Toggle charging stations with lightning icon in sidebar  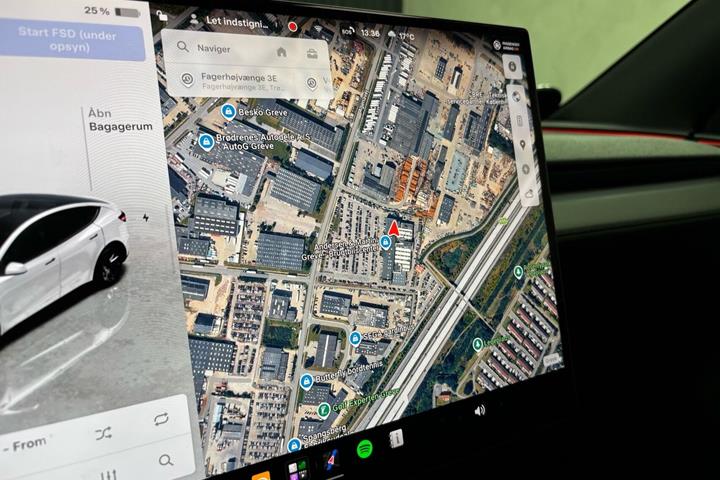click(526, 169)
